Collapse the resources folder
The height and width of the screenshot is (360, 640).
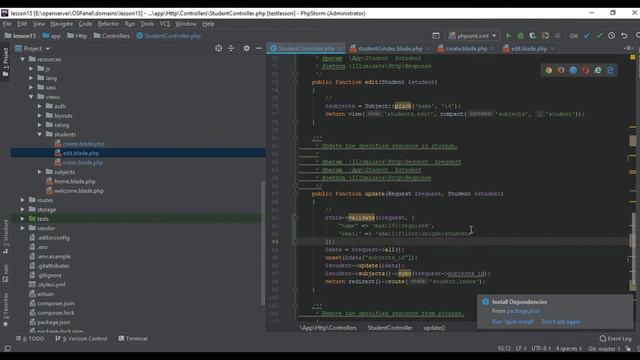(x=22, y=59)
